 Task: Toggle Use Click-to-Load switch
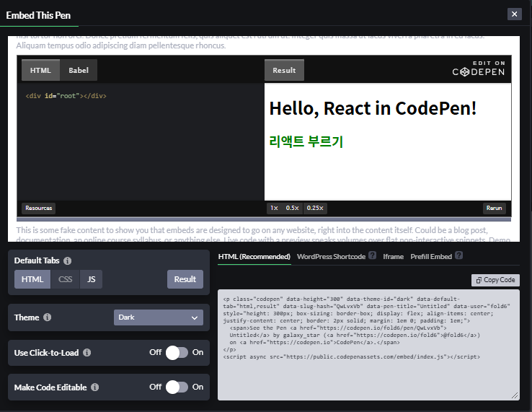tap(177, 353)
